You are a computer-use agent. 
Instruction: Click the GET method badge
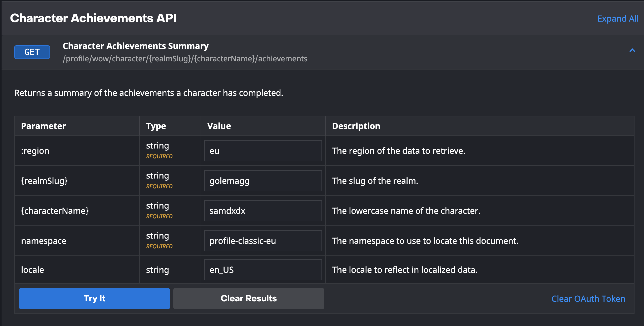tap(32, 52)
